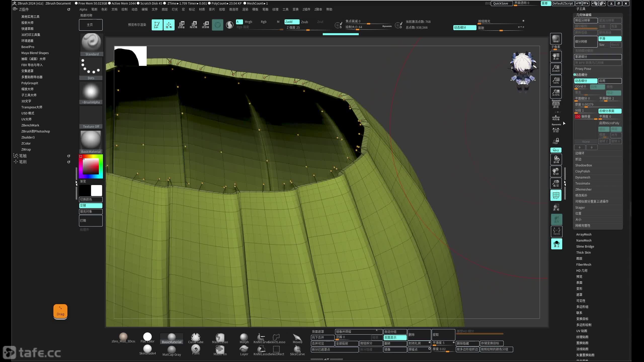Toggle the Zsub mode
The height and width of the screenshot is (362, 644).
[x=304, y=22]
